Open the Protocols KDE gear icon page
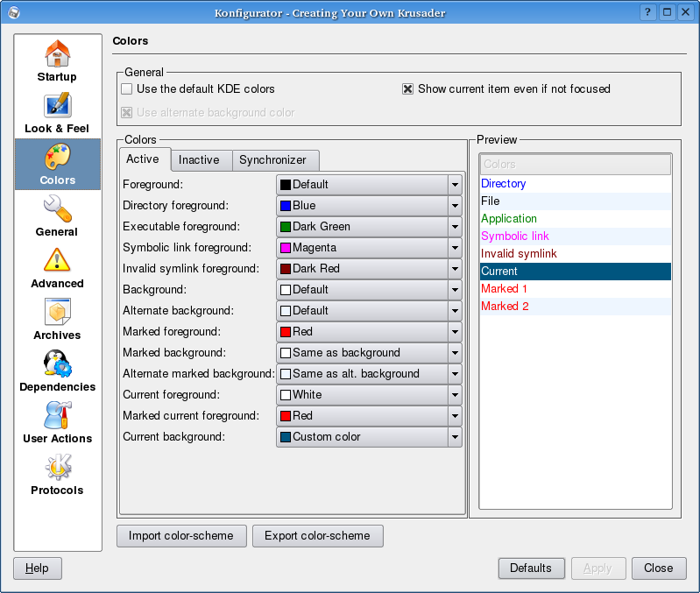This screenshot has width=700, height=593. [x=57, y=467]
